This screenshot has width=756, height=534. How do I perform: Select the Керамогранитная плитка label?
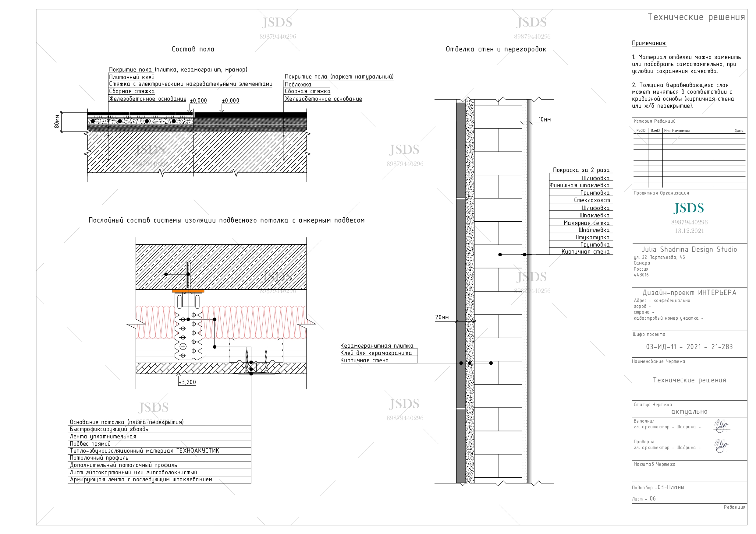(x=376, y=346)
